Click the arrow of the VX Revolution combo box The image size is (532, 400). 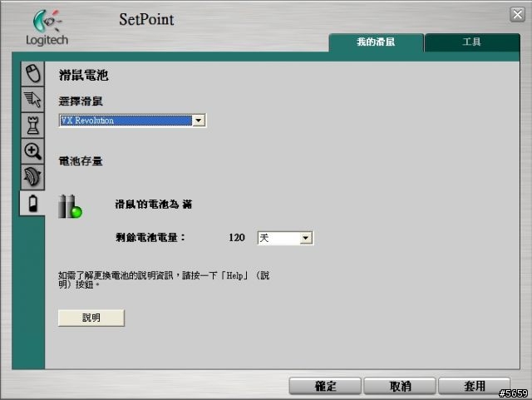[199, 121]
